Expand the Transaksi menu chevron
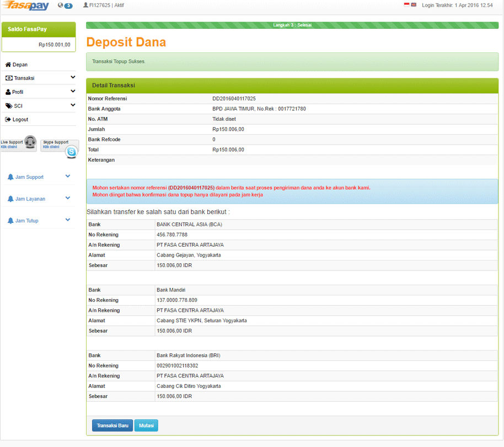Screen dimensions: 504x447 coord(73,77)
